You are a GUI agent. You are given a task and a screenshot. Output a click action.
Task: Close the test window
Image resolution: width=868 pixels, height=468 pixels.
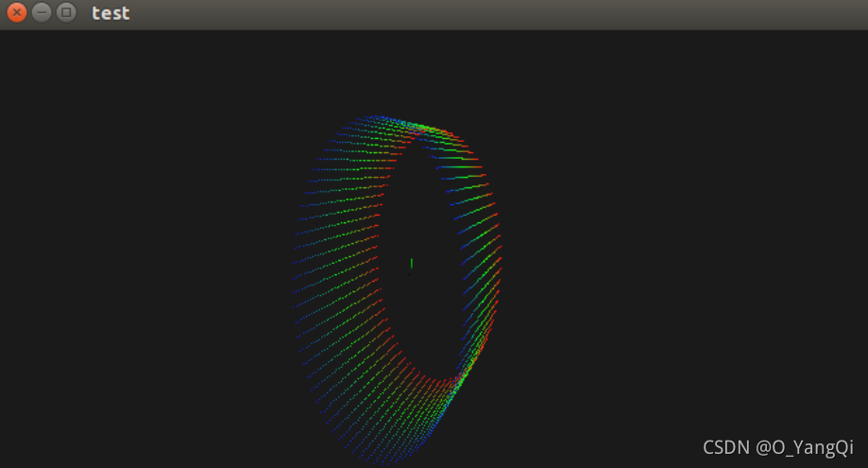pos(17,12)
